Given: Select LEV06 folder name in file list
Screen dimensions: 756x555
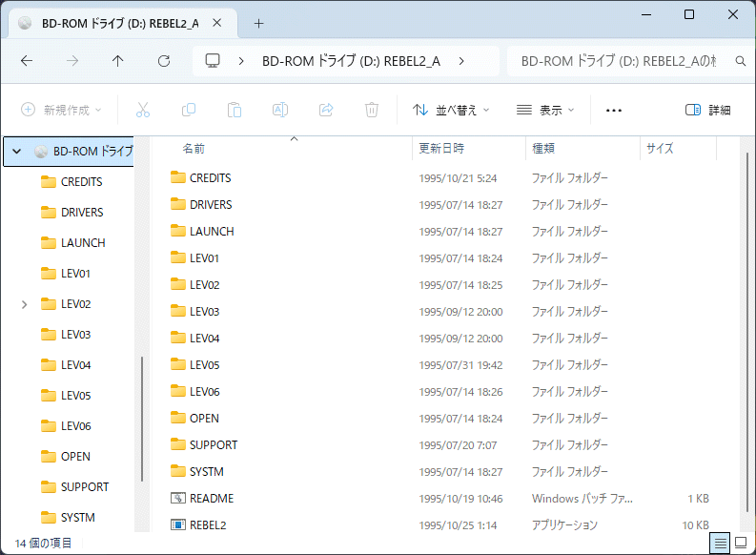Looking at the screenshot, I should [204, 392].
